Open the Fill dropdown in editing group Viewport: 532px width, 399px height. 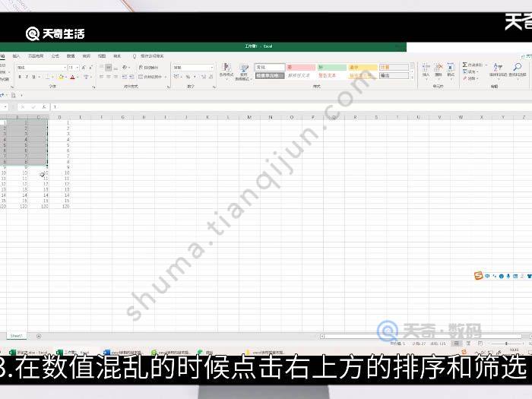tap(470, 71)
